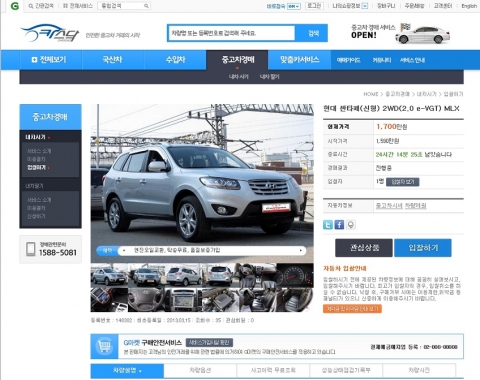480x380 pixels.
Task: Open 매매가이드 link in nav bar
Action: click(x=348, y=60)
